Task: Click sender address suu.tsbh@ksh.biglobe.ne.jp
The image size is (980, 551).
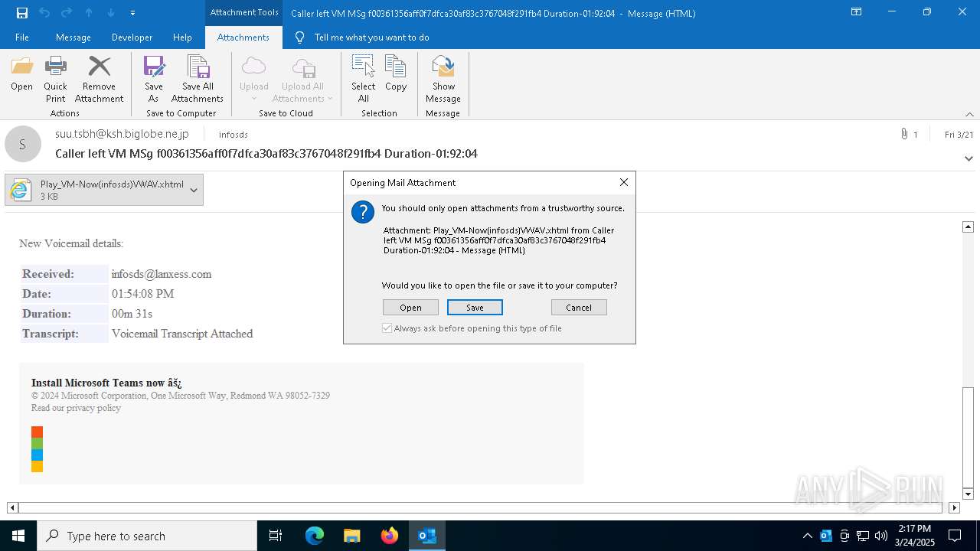Action: (x=122, y=134)
